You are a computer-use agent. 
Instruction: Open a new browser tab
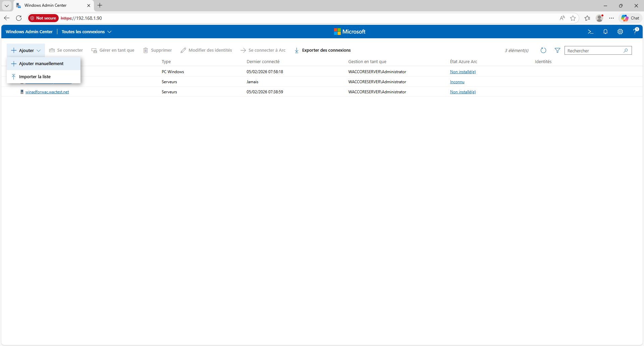100,5
